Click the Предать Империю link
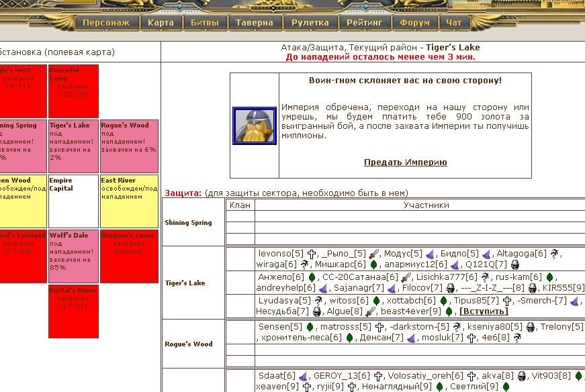Viewport: 585px width, 392px height. pyautogui.click(x=406, y=162)
